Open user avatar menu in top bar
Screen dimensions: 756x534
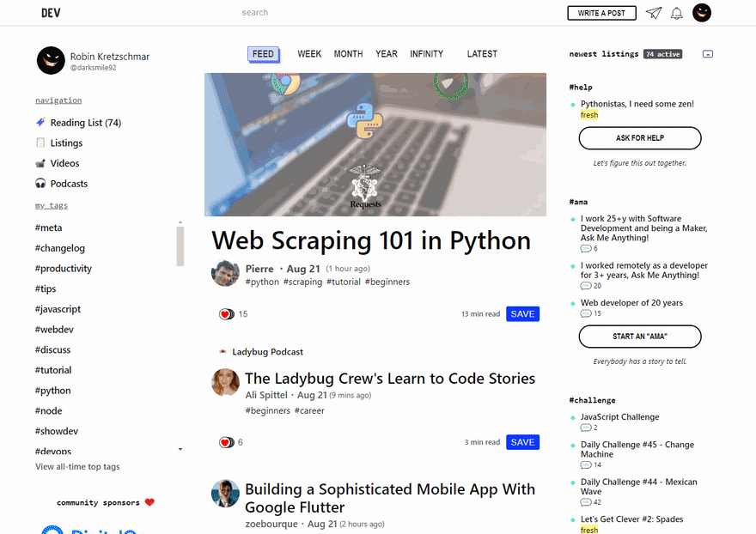[x=702, y=13]
